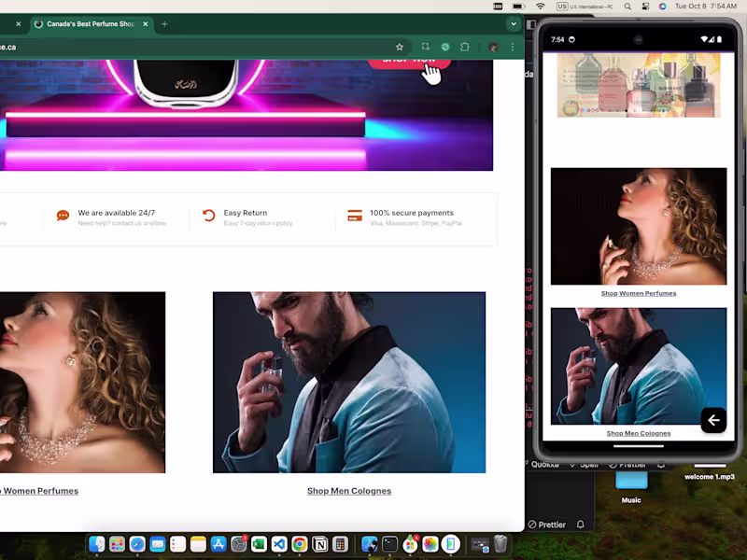Screen dimensions: 747x560
Task: Open Reminders from the dock
Action: (177, 544)
